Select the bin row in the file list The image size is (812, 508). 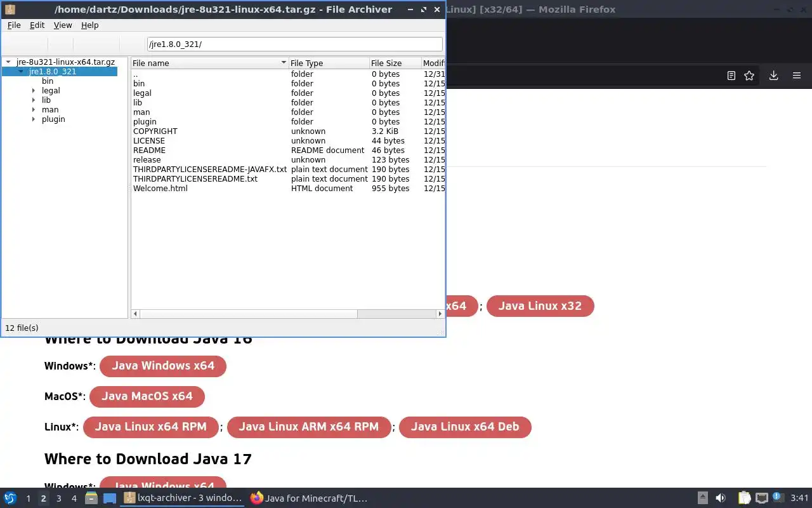[x=288, y=83]
